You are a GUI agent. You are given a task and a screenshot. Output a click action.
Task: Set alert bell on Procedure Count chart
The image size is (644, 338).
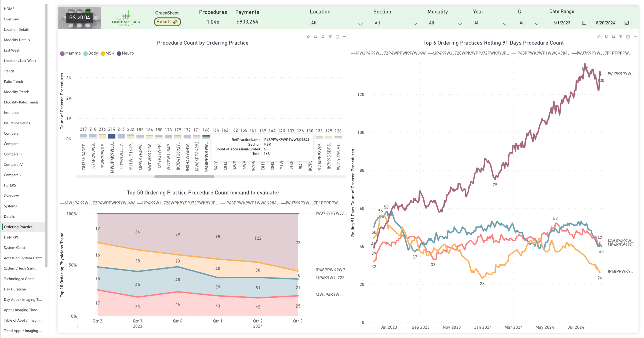click(323, 37)
